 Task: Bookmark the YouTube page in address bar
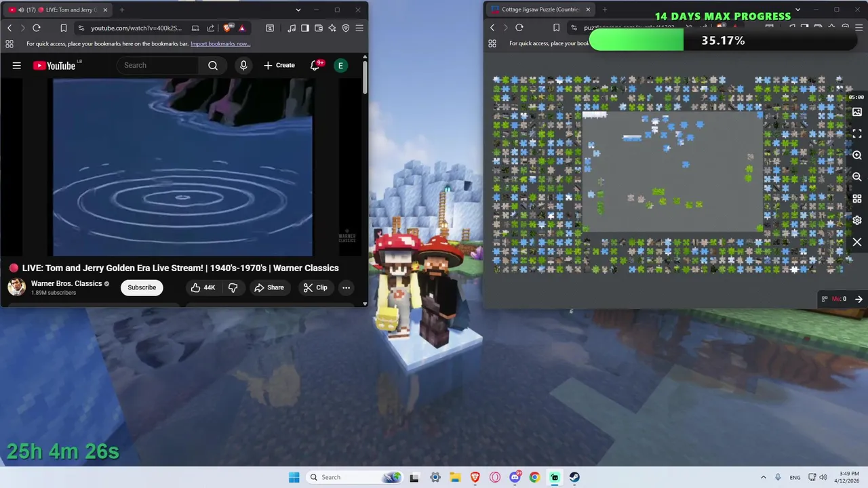63,28
